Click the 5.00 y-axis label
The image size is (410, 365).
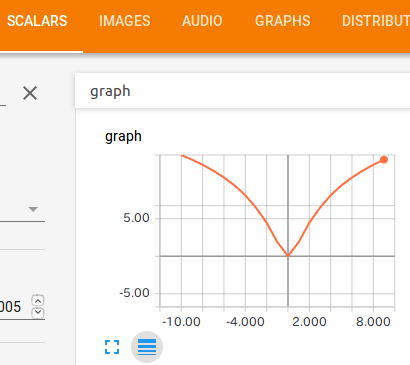point(136,218)
